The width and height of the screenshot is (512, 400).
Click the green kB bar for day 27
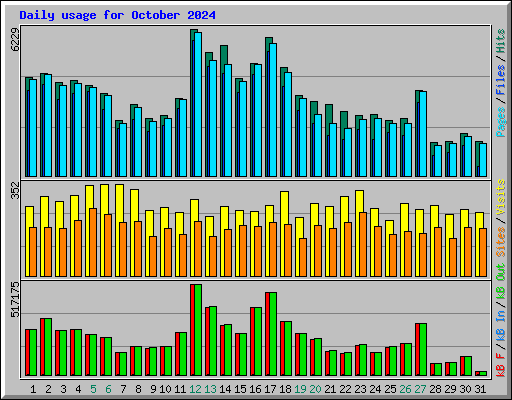click(423, 350)
